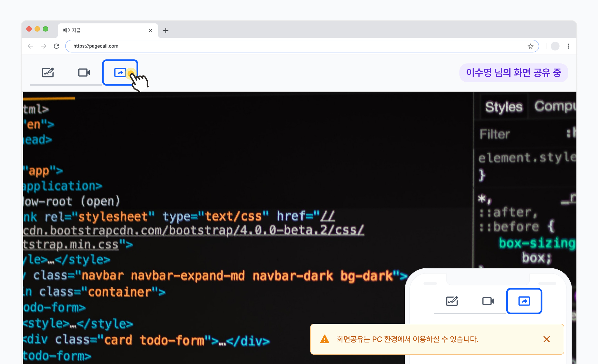Start screen share from browser toolbar
The width and height of the screenshot is (598, 364).
pyautogui.click(x=120, y=73)
